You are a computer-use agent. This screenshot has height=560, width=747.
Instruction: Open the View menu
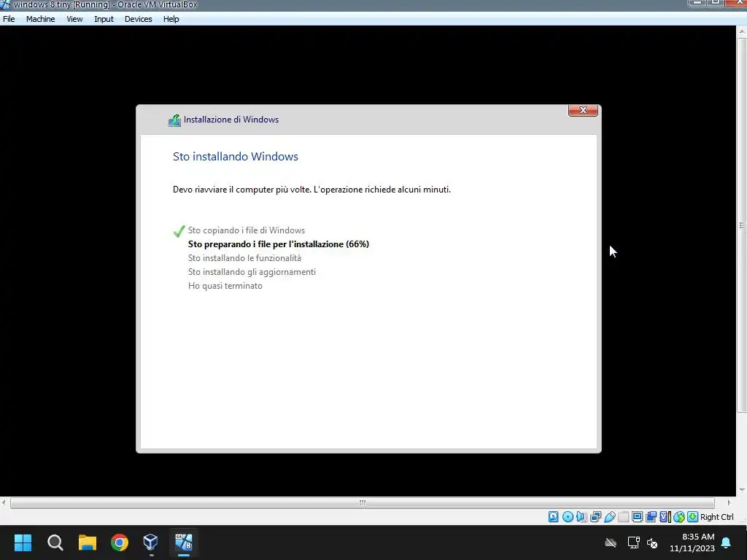(74, 19)
